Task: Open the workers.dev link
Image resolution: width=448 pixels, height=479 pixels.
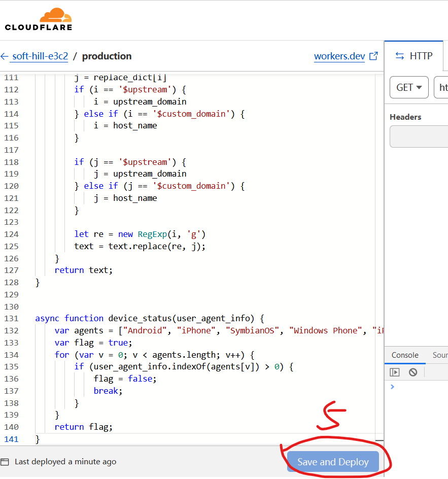Action: 339,56
